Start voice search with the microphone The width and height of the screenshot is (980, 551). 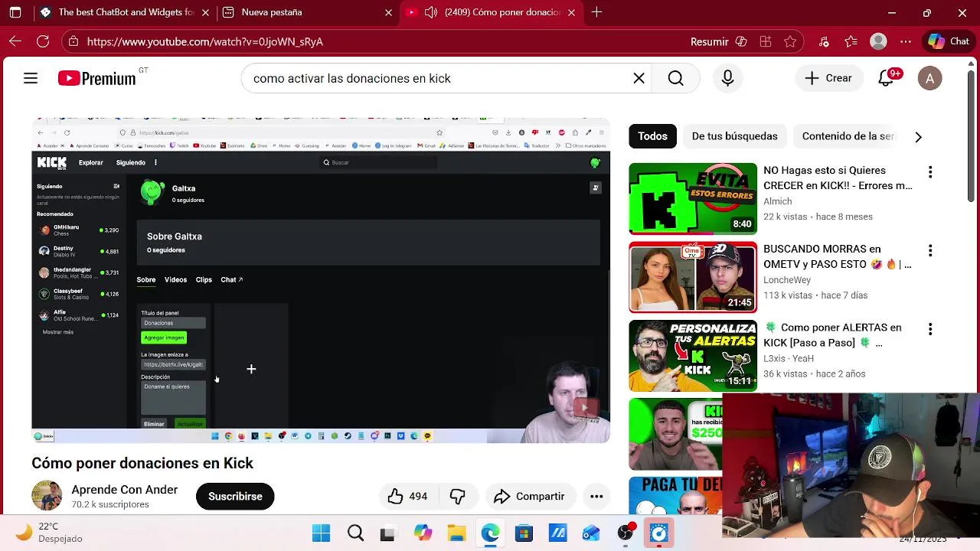(x=727, y=78)
